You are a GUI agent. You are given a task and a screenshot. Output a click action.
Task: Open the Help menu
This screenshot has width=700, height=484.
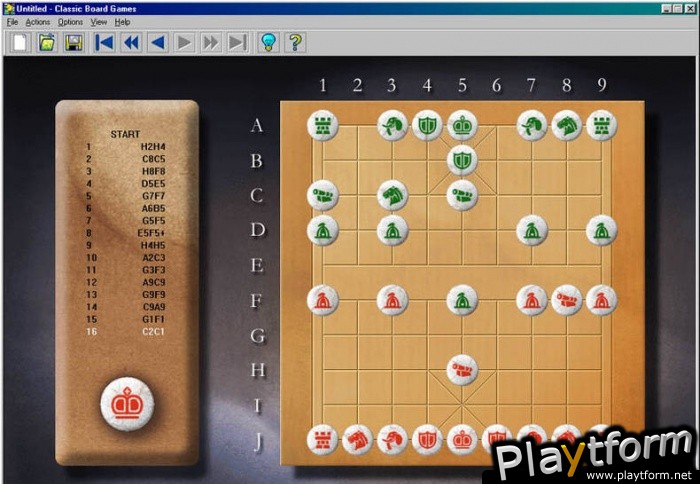pyautogui.click(x=122, y=22)
